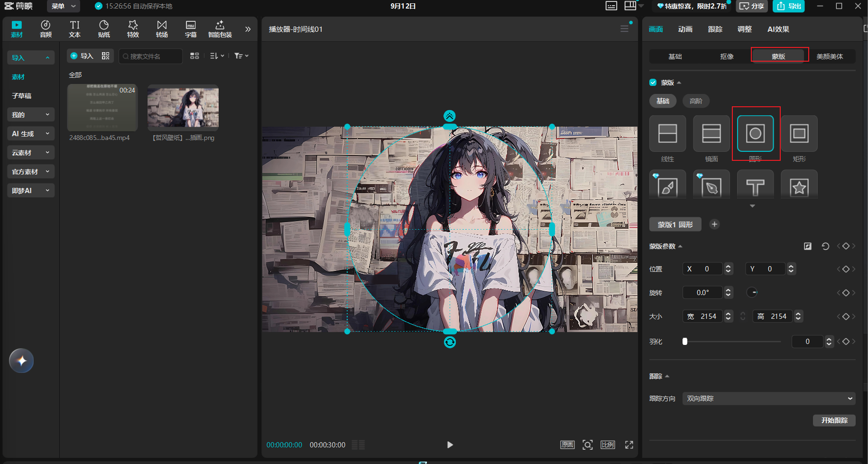The image size is (868, 464).
Task: Open the 美颜美体 beauty sub-tab
Action: (830, 56)
